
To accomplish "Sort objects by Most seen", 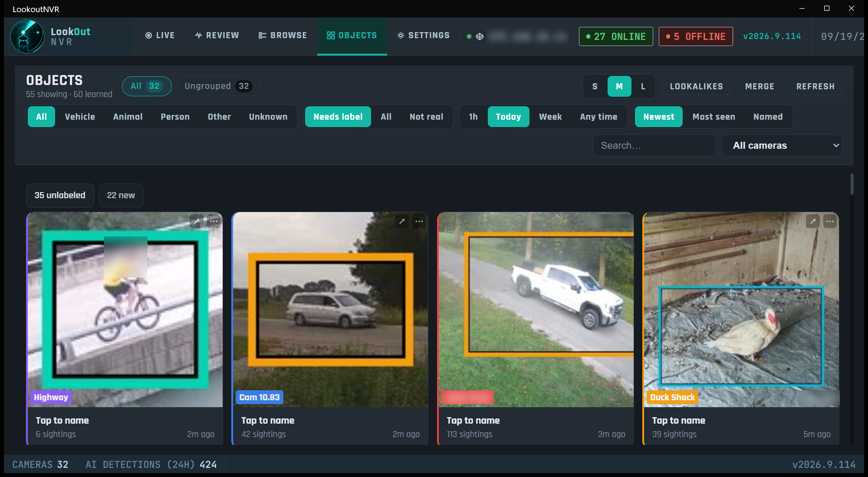I will [713, 117].
